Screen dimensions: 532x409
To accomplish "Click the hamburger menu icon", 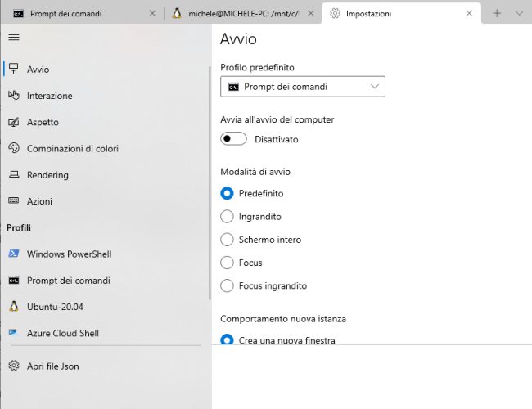I will pyautogui.click(x=13, y=37).
